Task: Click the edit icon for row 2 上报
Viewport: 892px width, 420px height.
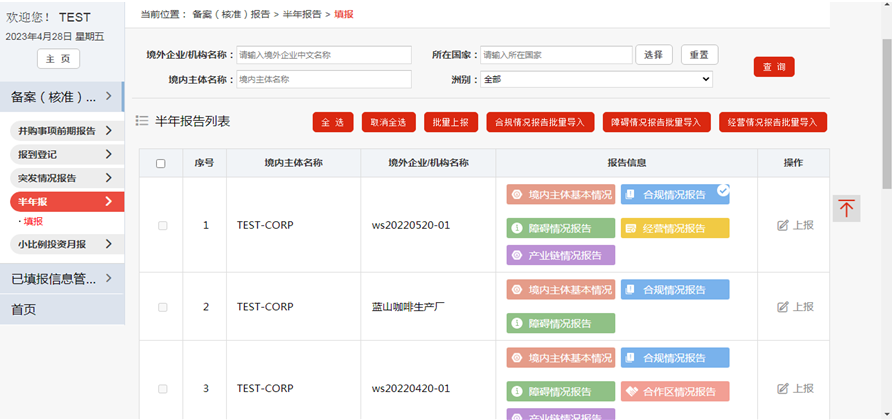Action: (783, 307)
